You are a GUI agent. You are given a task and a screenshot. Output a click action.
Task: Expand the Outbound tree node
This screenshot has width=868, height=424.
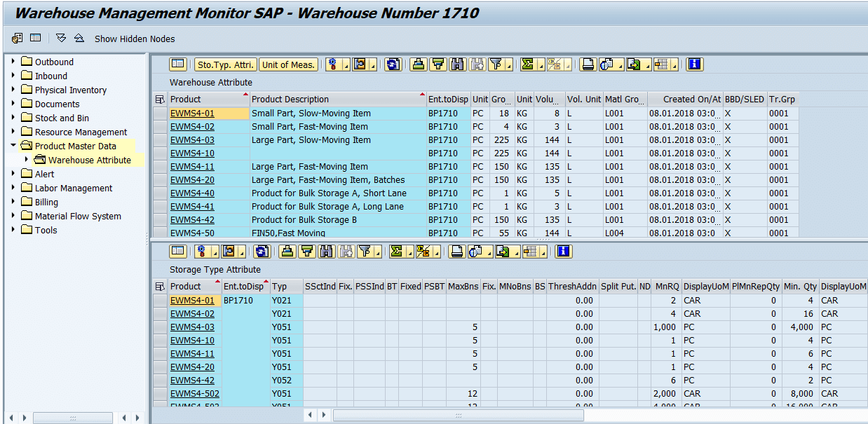point(12,62)
